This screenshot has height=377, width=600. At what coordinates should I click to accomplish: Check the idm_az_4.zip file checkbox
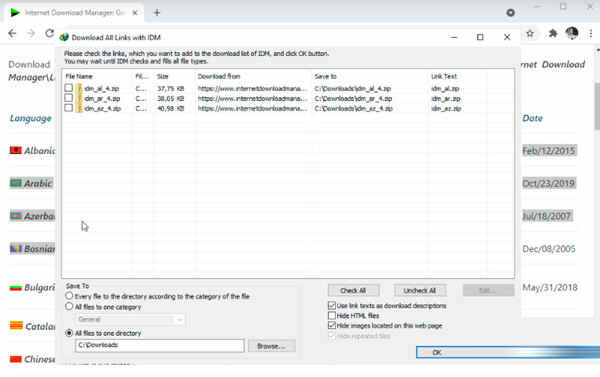[68, 108]
